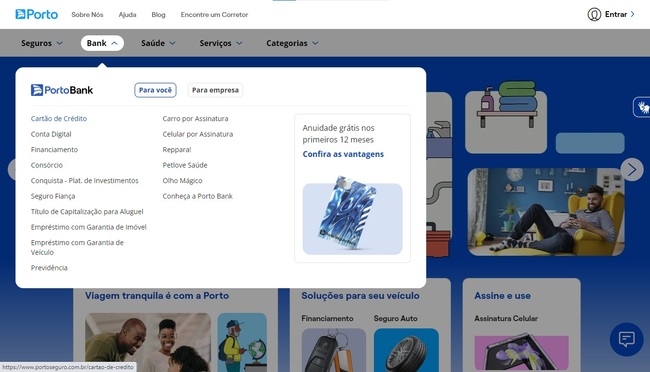650x372 pixels.
Task: Collapse the Bank menu
Action: pos(102,43)
